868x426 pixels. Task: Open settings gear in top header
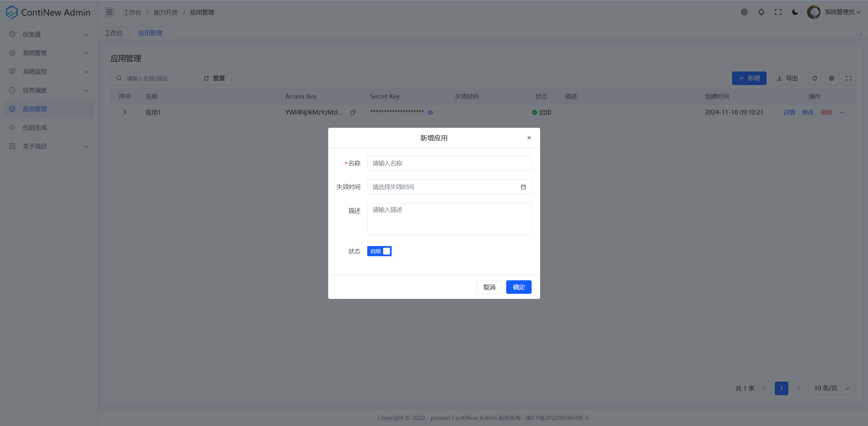coord(744,12)
